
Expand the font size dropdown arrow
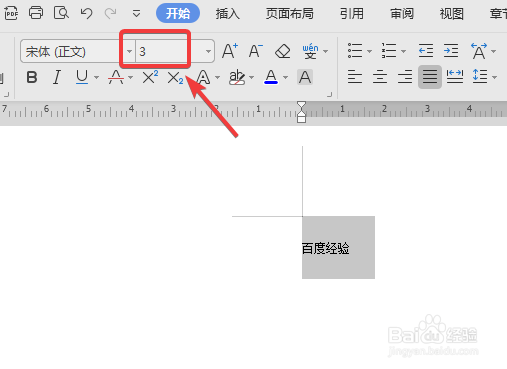[208, 51]
